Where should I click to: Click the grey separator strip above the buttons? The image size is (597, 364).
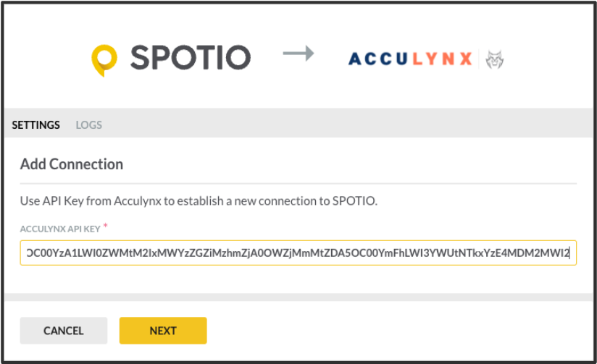pyautogui.click(x=298, y=297)
